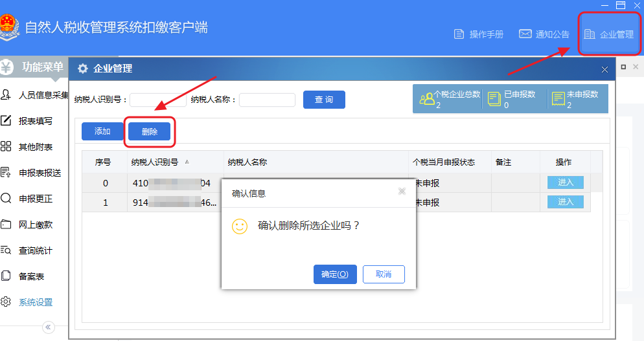Collapse the sidebar with double-chevron button
This screenshot has height=341, width=644.
(x=49, y=327)
